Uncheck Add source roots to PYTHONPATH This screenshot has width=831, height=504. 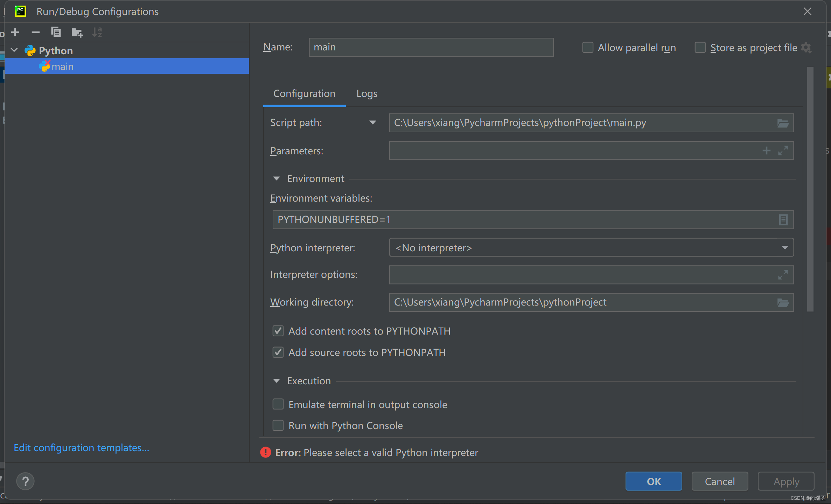pos(278,352)
